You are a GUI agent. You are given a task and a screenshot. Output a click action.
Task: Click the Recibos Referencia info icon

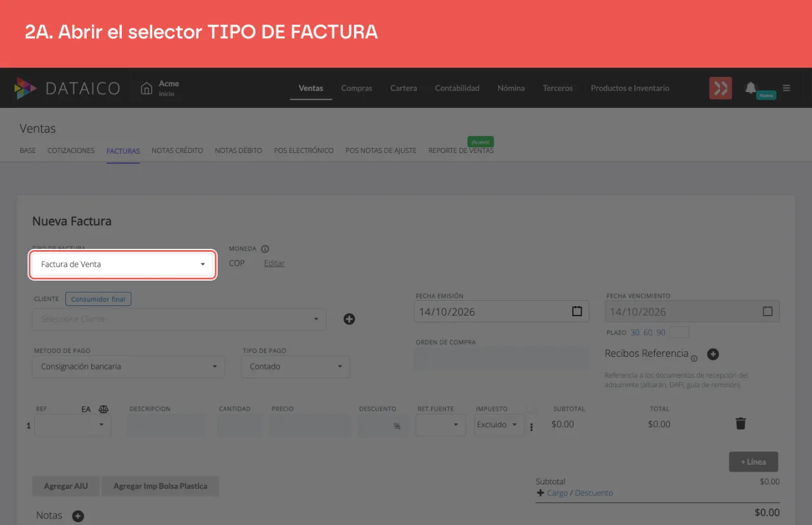point(694,359)
